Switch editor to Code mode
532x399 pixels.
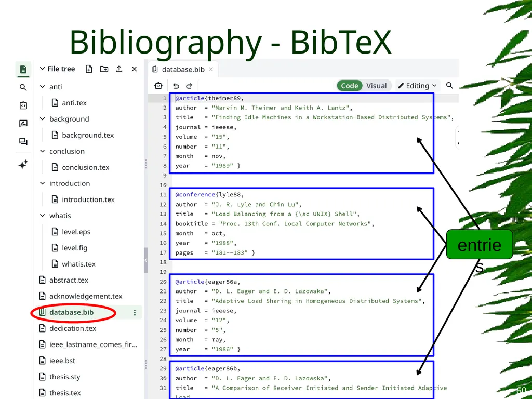(x=350, y=86)
